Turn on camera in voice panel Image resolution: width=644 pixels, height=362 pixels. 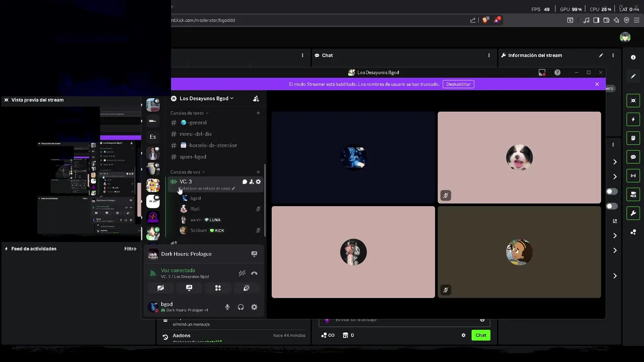(160, 288)
